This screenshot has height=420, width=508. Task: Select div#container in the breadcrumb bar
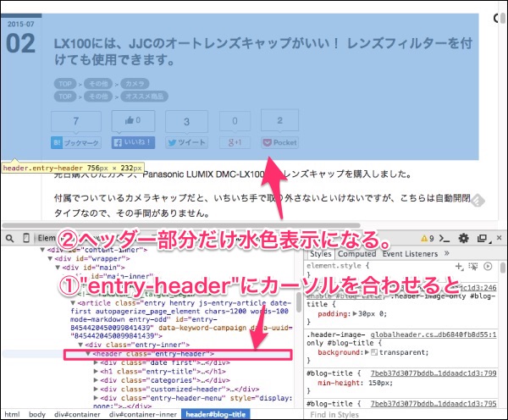(77, 414)
